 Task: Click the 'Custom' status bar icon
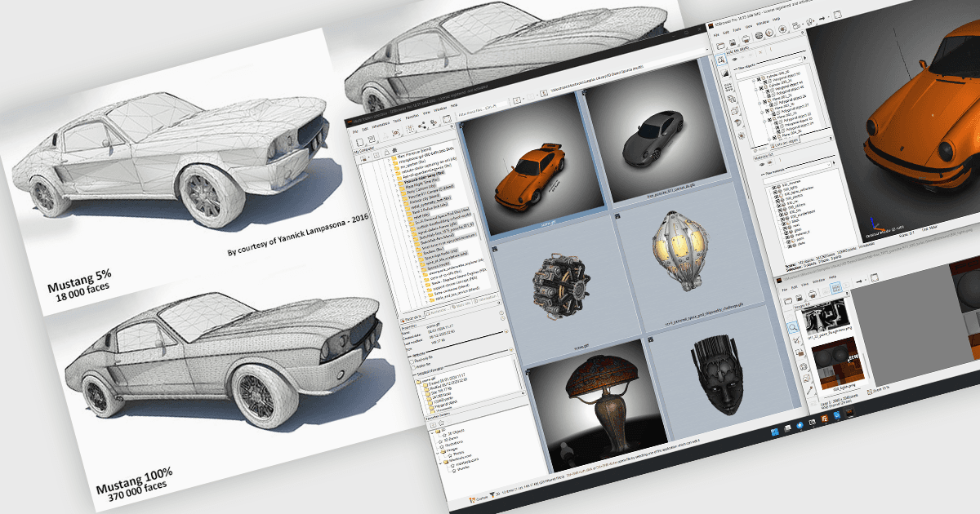click(478, 499)
